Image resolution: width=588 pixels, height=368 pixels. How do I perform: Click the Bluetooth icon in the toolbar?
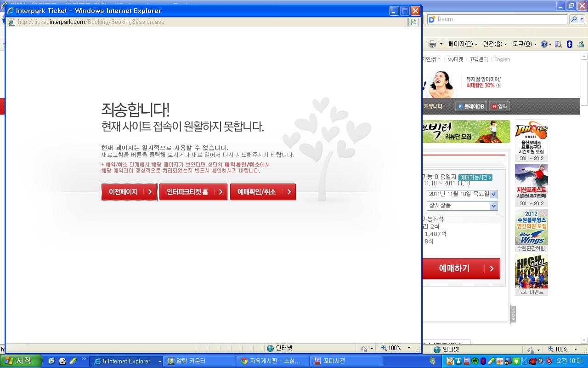[569, 44]
